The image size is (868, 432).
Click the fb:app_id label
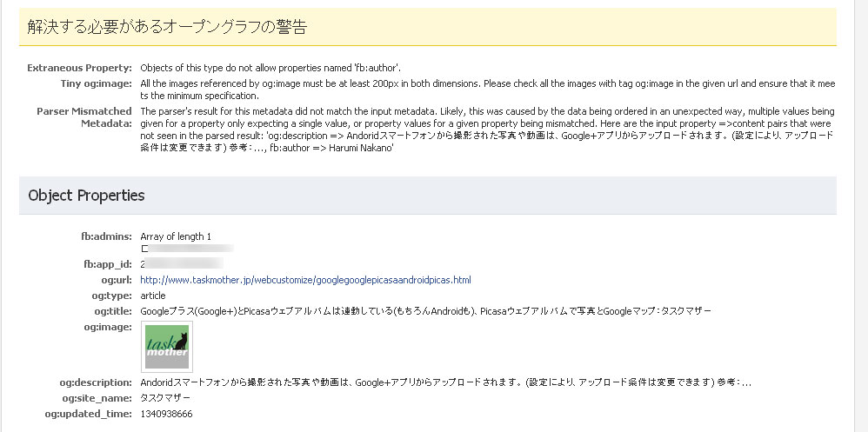click(107, 264)
